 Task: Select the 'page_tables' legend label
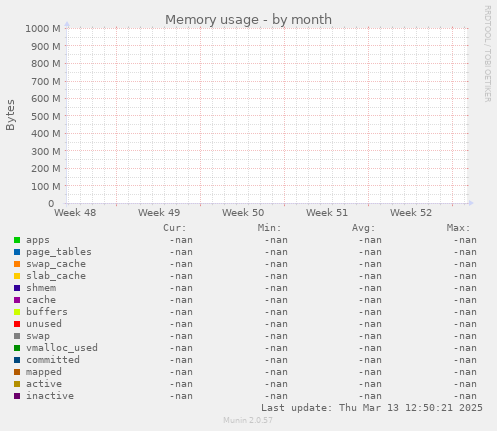[x=59, y=252]
